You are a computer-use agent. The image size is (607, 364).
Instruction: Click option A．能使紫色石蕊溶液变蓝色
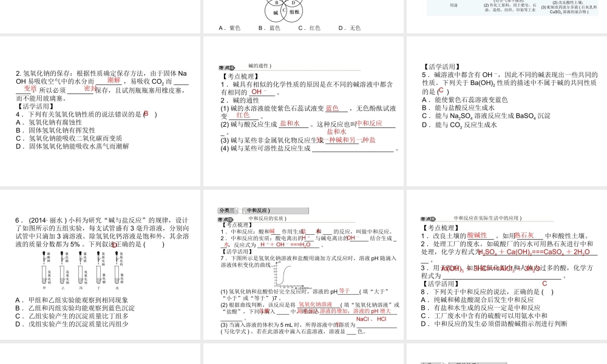pyautogui.click(x=464, y=100)
